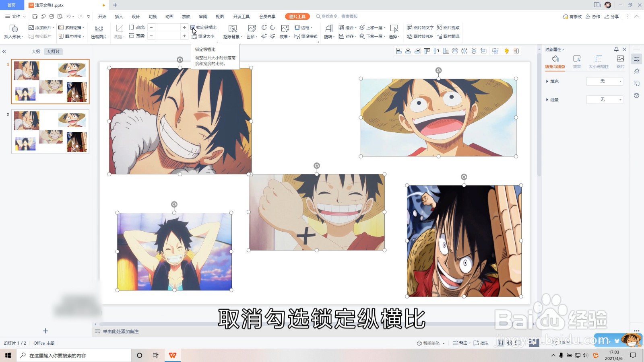This screenshot has width=644, height=362.
Task: Switch to the 大纲 outline tab
Action: 36,51
